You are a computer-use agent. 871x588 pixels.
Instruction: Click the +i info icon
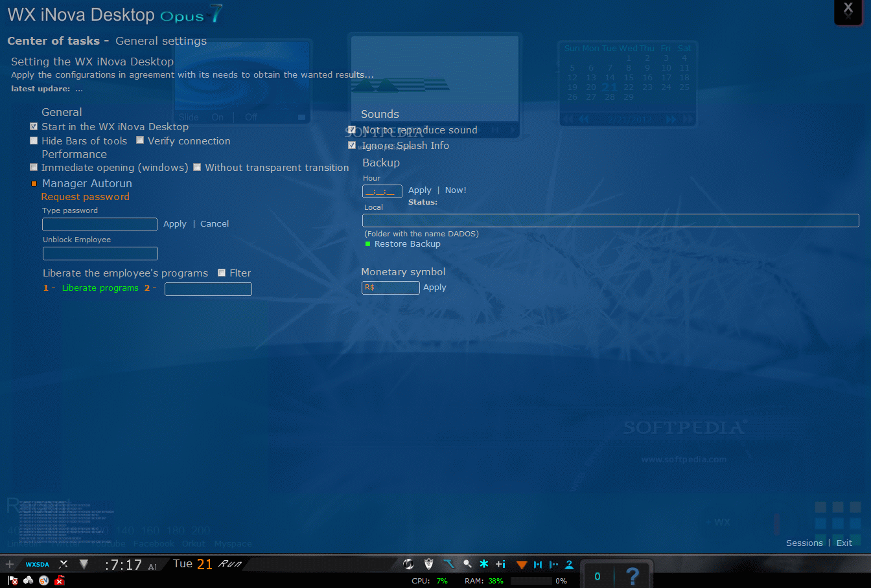(500, 564)
